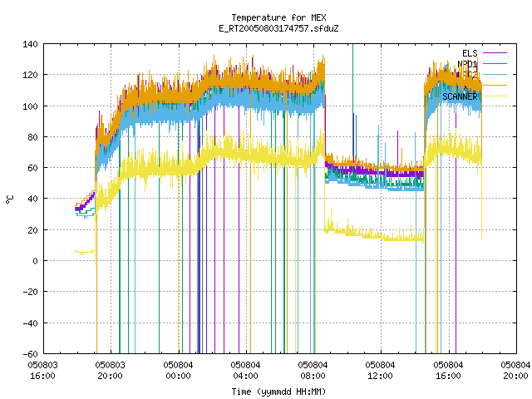Click the '°C' y-axis label

[x=10, y=199]
